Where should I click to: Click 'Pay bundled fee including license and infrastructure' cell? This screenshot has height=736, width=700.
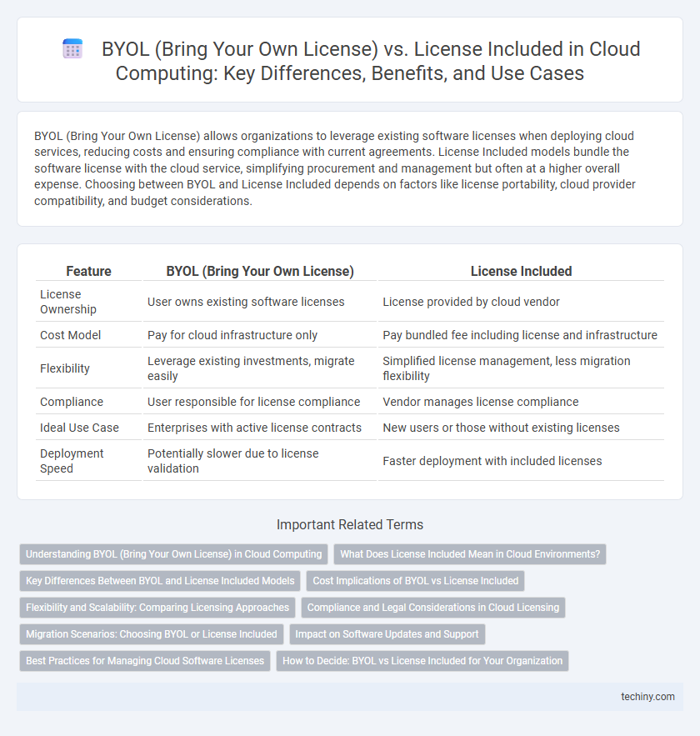(520, 335)
